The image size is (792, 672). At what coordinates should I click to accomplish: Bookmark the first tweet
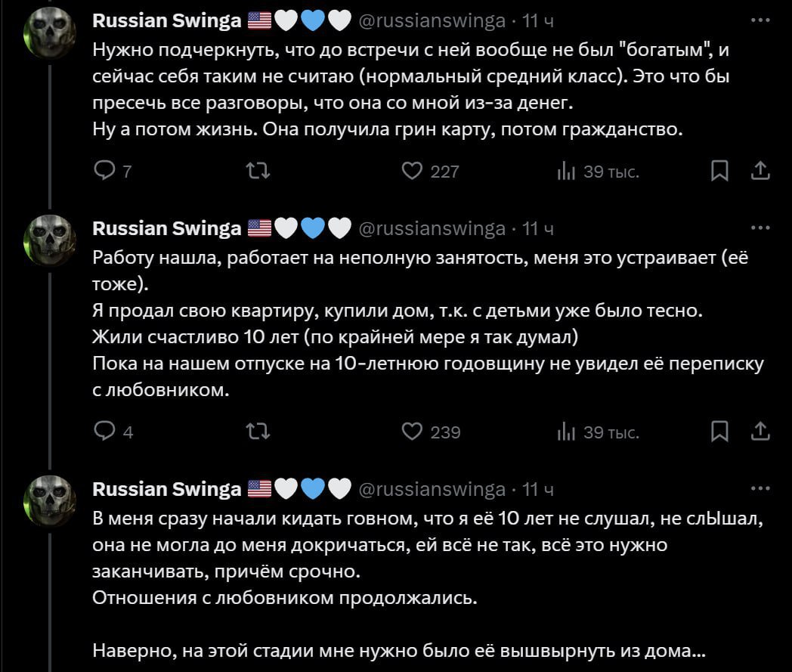click(720, 172)
